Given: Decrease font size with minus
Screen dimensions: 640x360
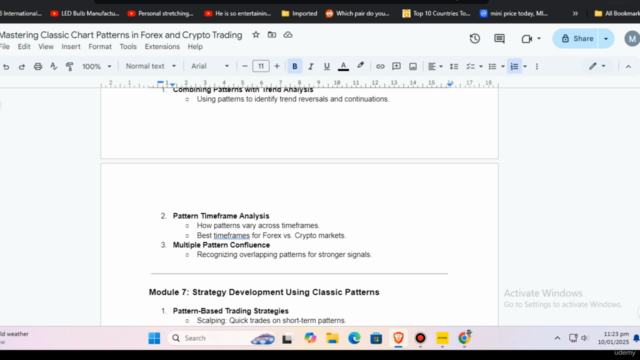Looking at the screenshot, I should pos(245,66).
